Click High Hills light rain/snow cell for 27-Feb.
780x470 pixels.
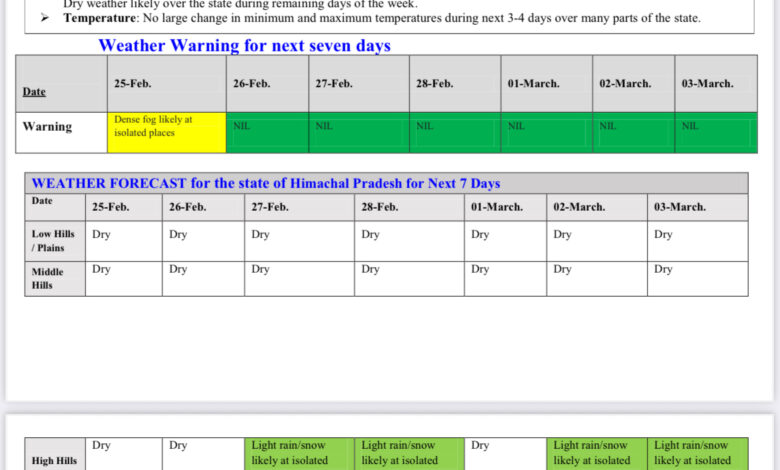pos(298,453)
